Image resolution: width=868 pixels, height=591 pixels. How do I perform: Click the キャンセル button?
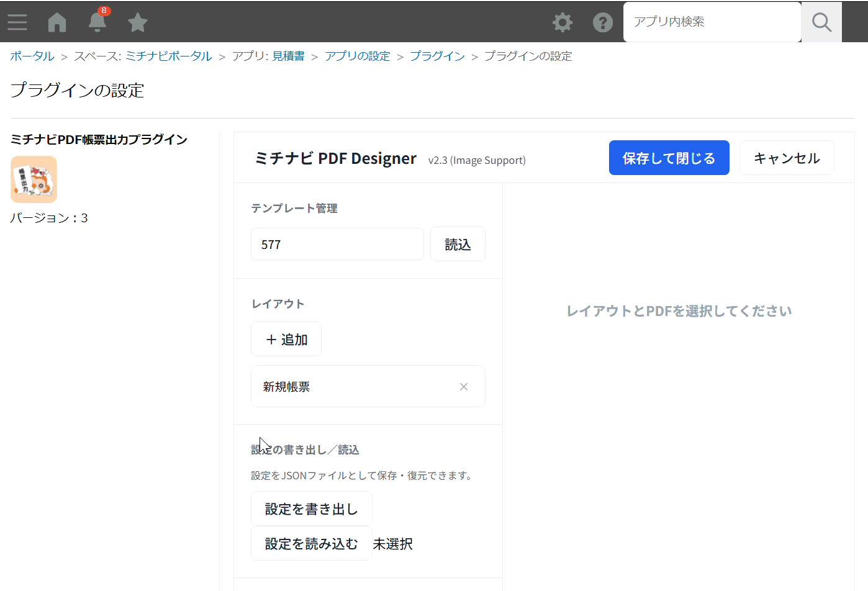pos(787,158)
